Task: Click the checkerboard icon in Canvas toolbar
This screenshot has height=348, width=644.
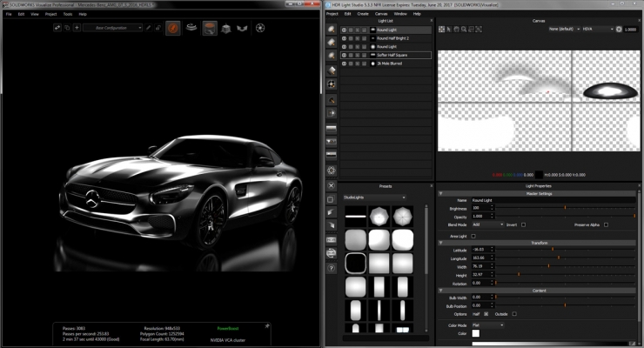Action: [x=441, y=29]
